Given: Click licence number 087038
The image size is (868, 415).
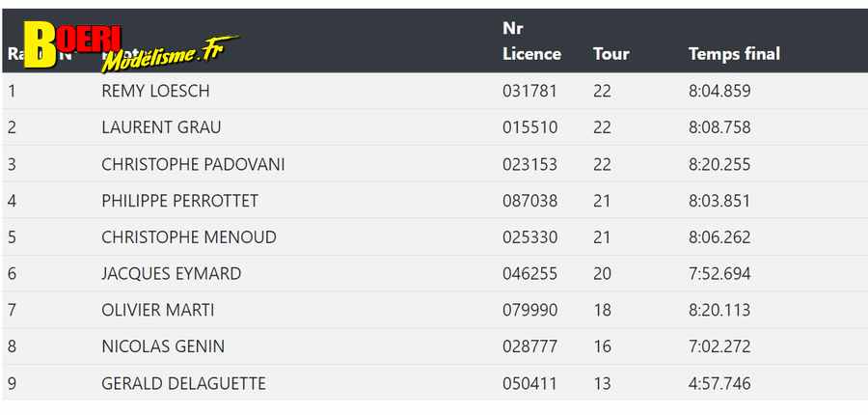Looking at the screenshot, I should tap(529, 201).
